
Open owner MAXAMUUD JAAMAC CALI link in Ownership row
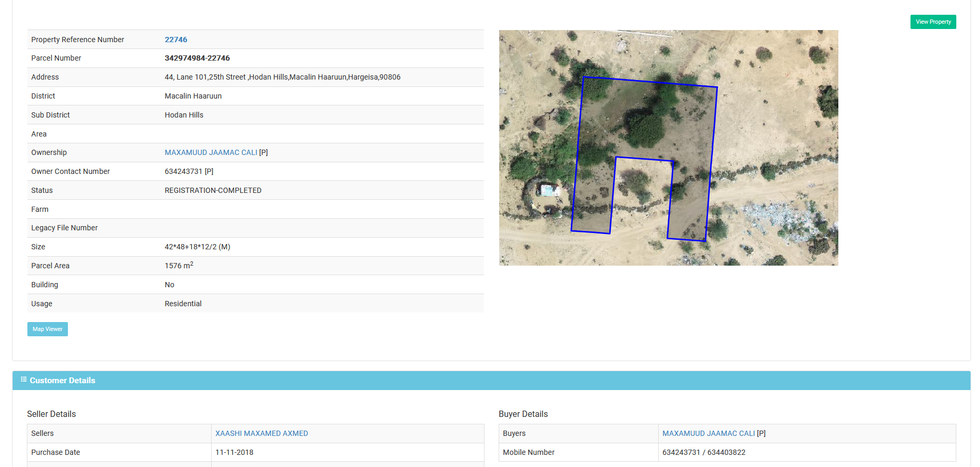pyautogui.click(x=211, y=152)
